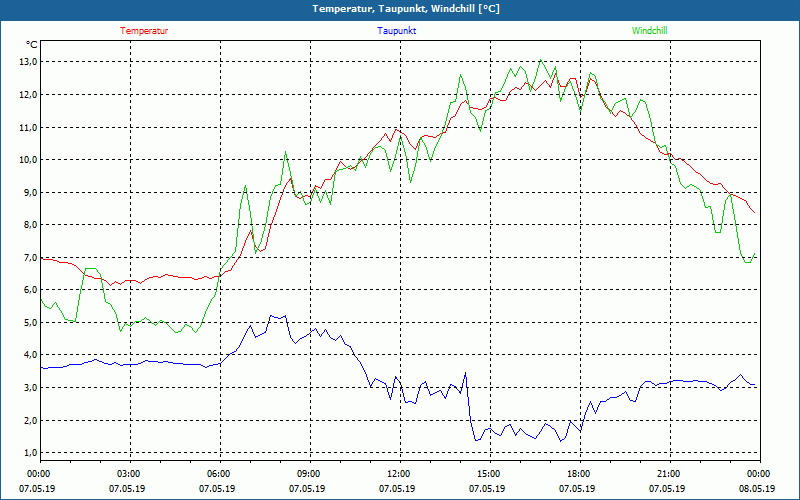Click the red Temperatur legend label
Viewport: 800px width, 500px height.
point(144,30)
